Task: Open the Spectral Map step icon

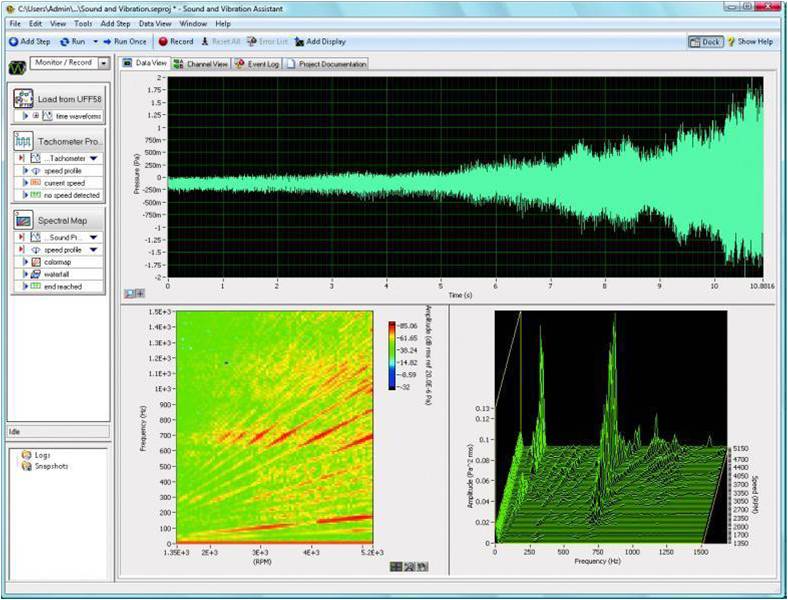Action: [24, 219]
